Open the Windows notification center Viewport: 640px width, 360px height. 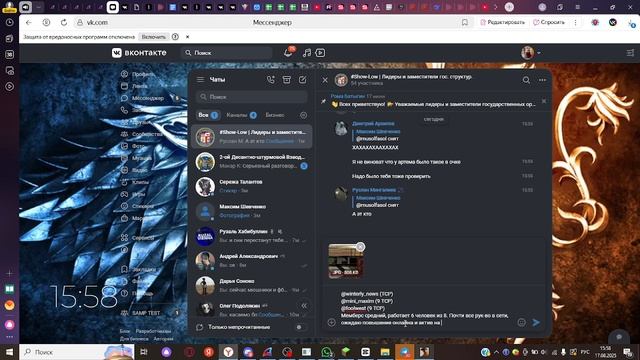(628, 352)
